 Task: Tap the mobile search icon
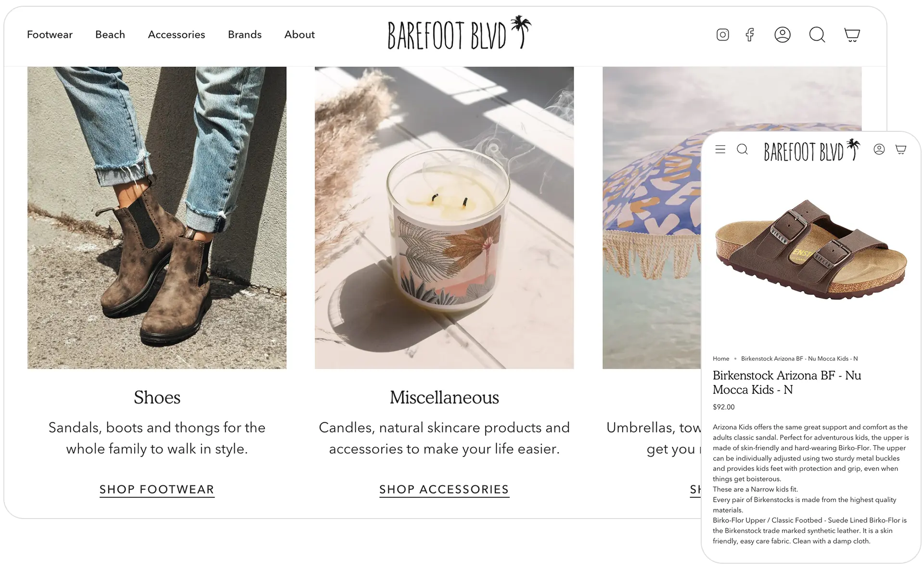743,149
